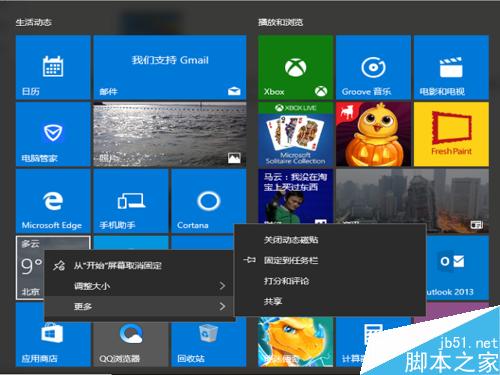Launch the Cortana tile

(x=209, y=201)
